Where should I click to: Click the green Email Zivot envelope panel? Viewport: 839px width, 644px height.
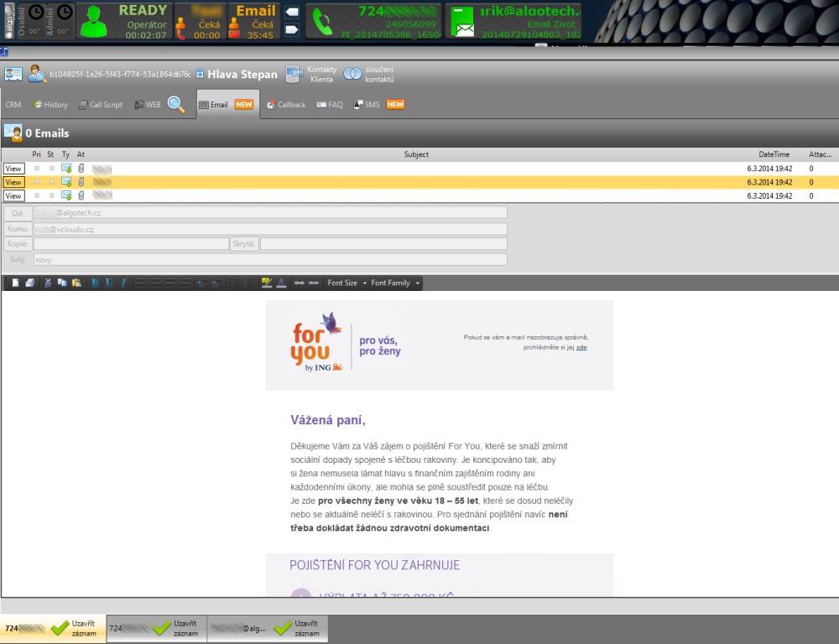(513, 22)
